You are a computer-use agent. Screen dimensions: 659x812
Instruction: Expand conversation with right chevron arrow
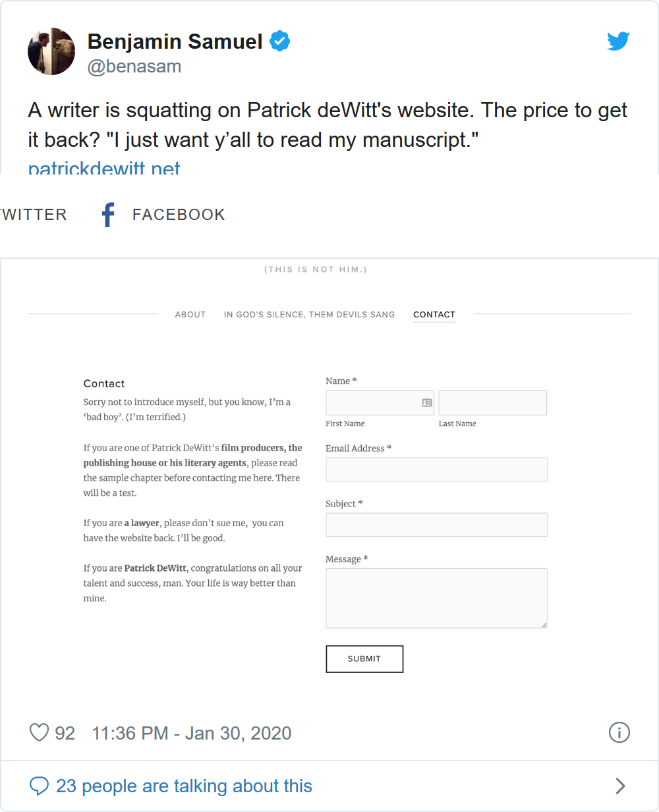coord(620,786)
